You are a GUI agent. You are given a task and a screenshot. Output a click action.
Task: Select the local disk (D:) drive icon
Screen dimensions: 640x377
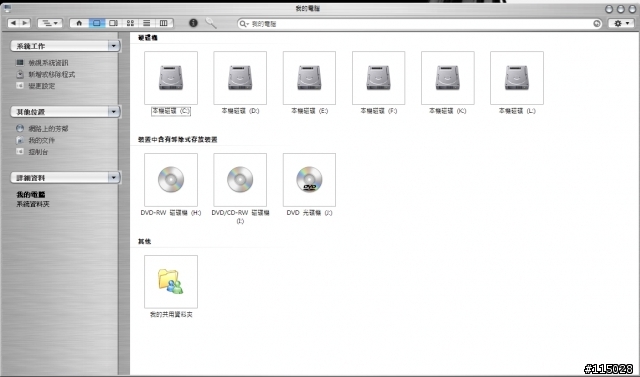[240, 78]
